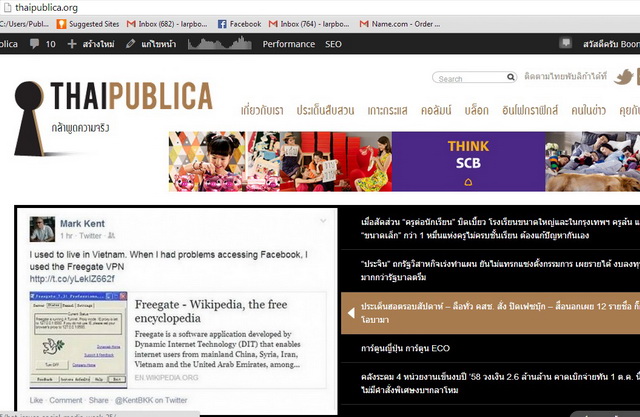This screenshot has height=417, width=640.
Task: Click the girl with piggy banks banner image
Action: coord(207,162)
